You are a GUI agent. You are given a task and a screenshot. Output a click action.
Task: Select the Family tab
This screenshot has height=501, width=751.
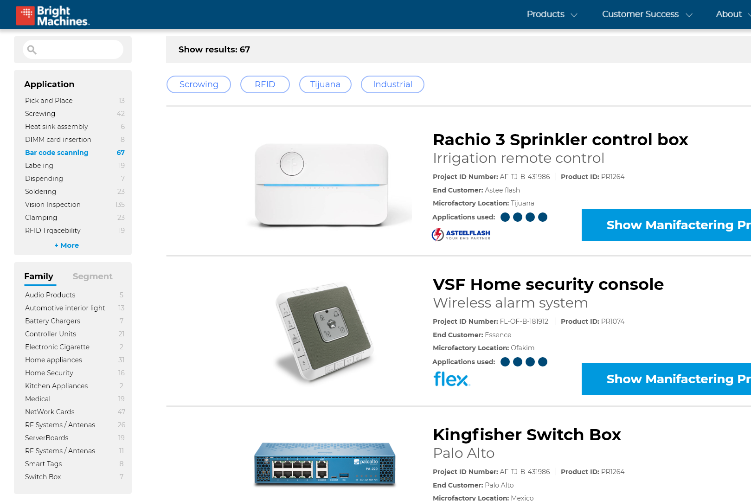pyautogui.click(x=39, y=276)
